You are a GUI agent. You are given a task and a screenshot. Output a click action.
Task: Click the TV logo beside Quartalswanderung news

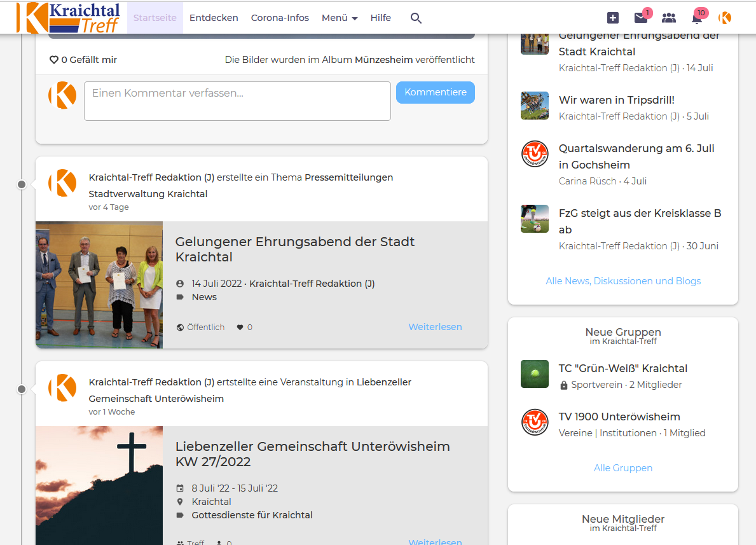tap(535, 154)
